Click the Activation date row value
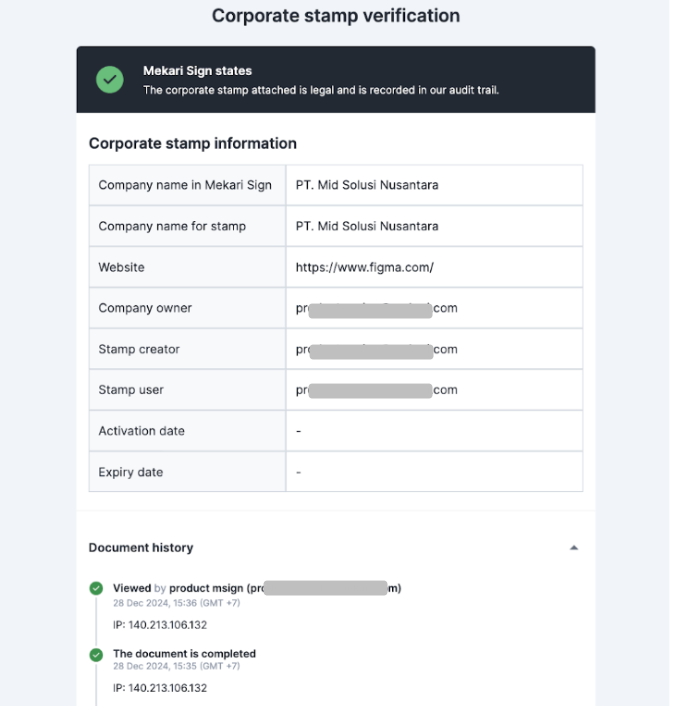Image resolution: width=676 pixels, height=706 pixels. [434, 431]
